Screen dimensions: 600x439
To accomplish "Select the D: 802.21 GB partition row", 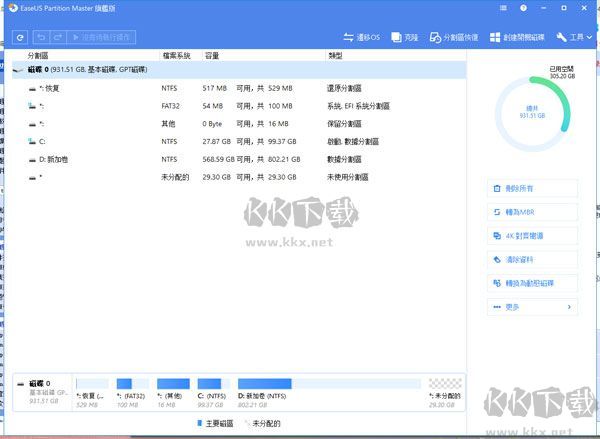I will 239,159.
